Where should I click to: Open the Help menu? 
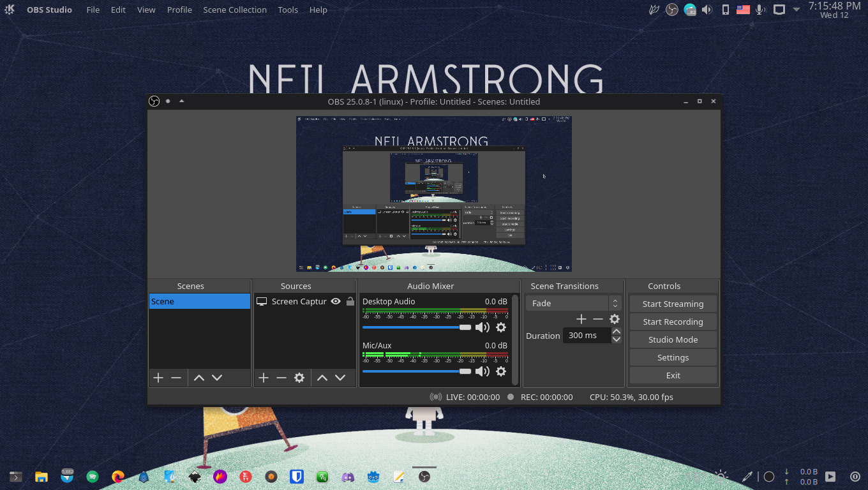(x=318, y=10)
